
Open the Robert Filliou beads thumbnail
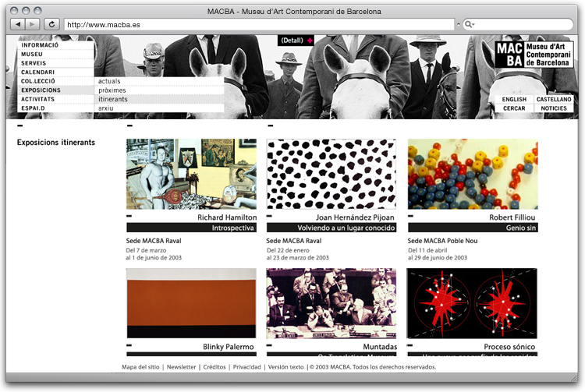473,174
